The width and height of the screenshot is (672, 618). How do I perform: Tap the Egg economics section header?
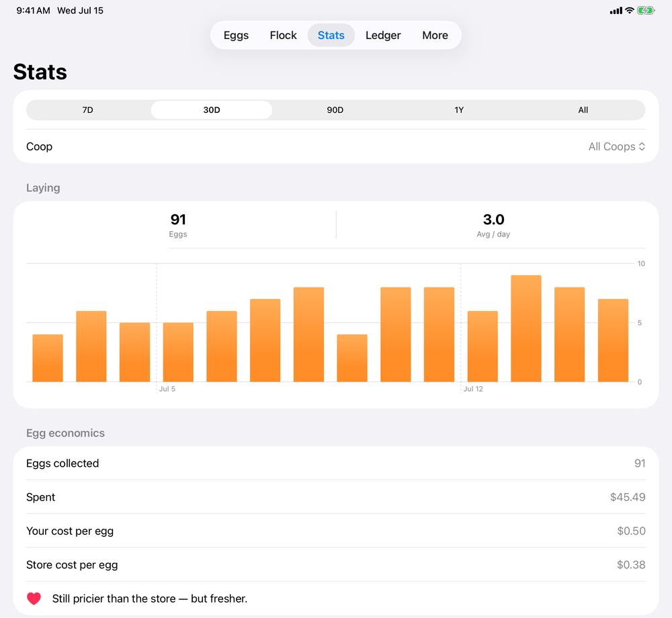tap(65, 433)
